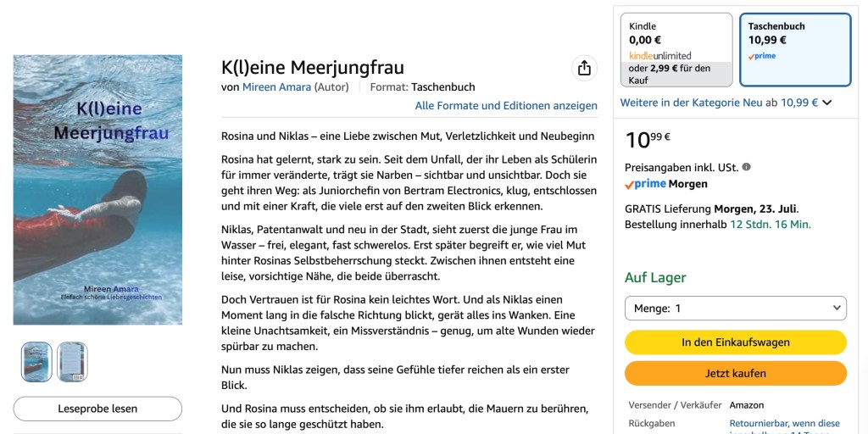
Task: Open author page for Mireen Amara
Action: (277, 87)
